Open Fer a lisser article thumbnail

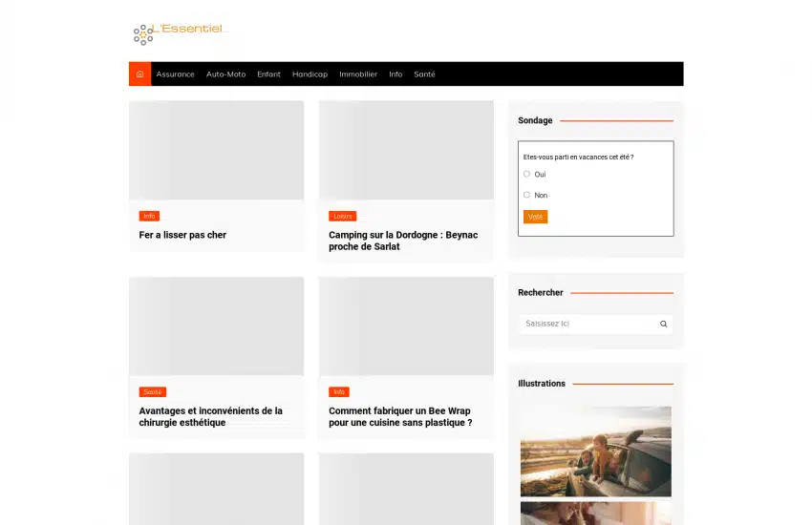217,150
